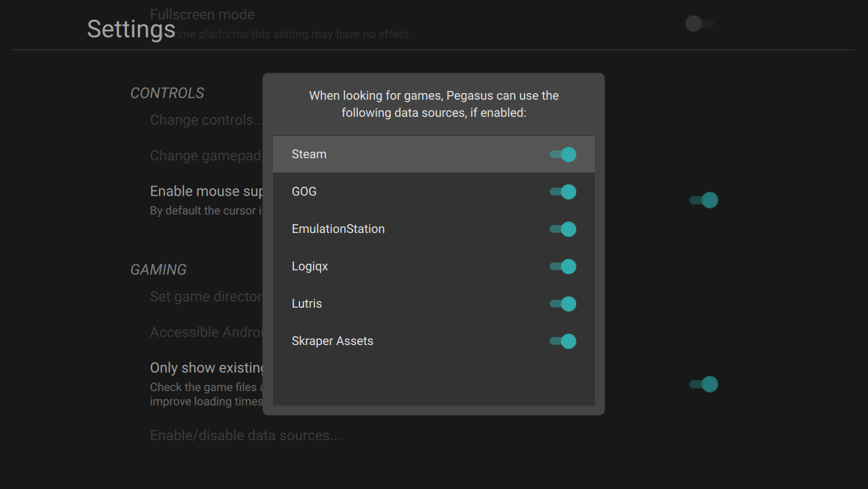
Task: Toggle the Steam data source switch
Action: pyautogui.click(x=563, y=154)
